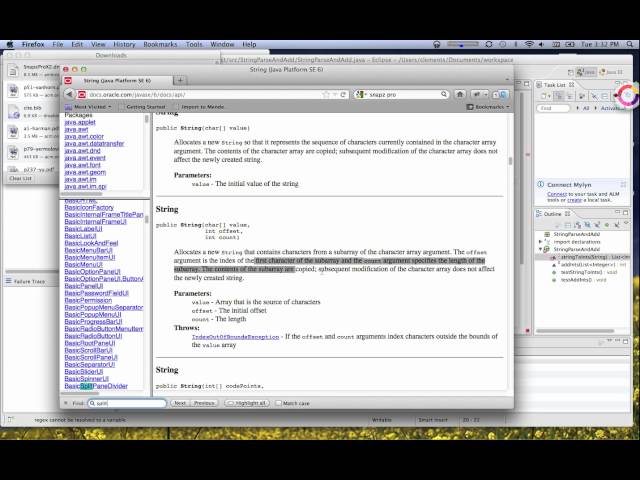Open Spotlight search icon
Screen dimensions: 640x480
click(x=630, y=44)
